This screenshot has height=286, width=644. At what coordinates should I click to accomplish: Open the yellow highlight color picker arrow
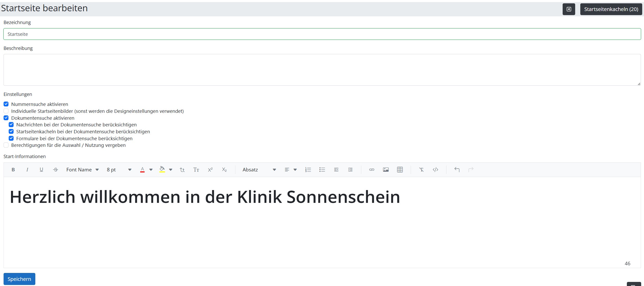tap(171, 170)
